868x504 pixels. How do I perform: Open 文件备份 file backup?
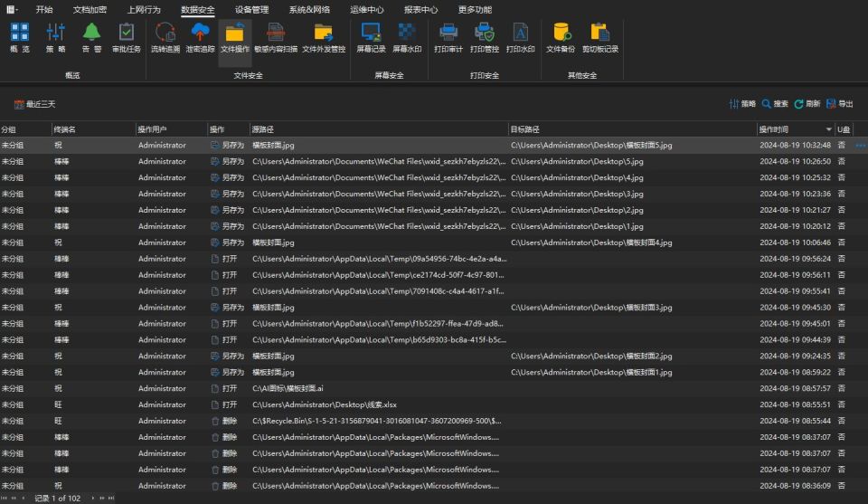[x=561, y=38]
